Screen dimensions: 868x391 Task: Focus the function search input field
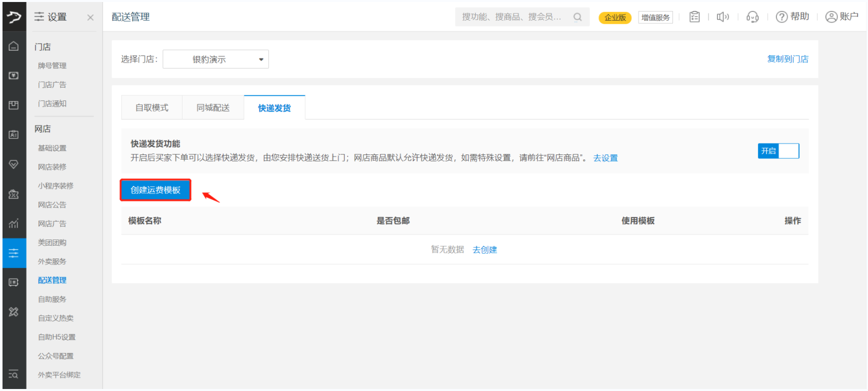point(512,17)
